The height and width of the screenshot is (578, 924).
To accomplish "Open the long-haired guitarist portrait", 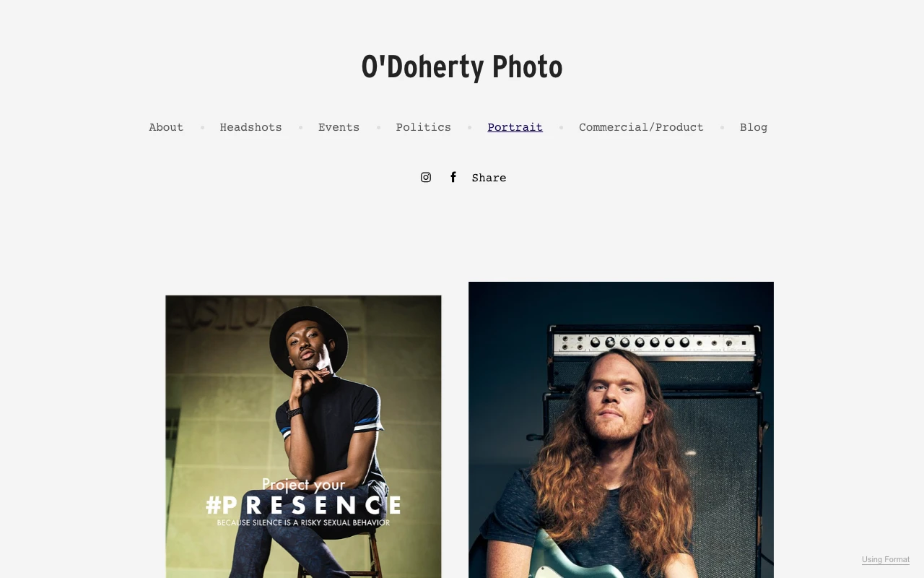I will point(621,430).
